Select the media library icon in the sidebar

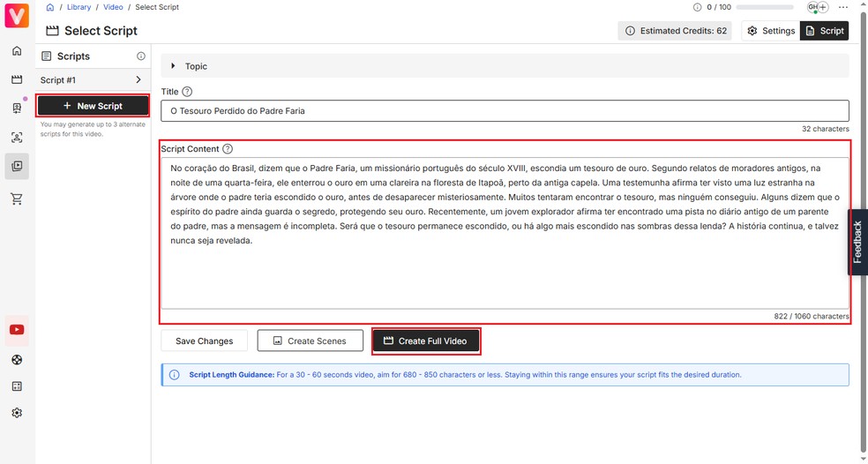click(x=17, y=166)
